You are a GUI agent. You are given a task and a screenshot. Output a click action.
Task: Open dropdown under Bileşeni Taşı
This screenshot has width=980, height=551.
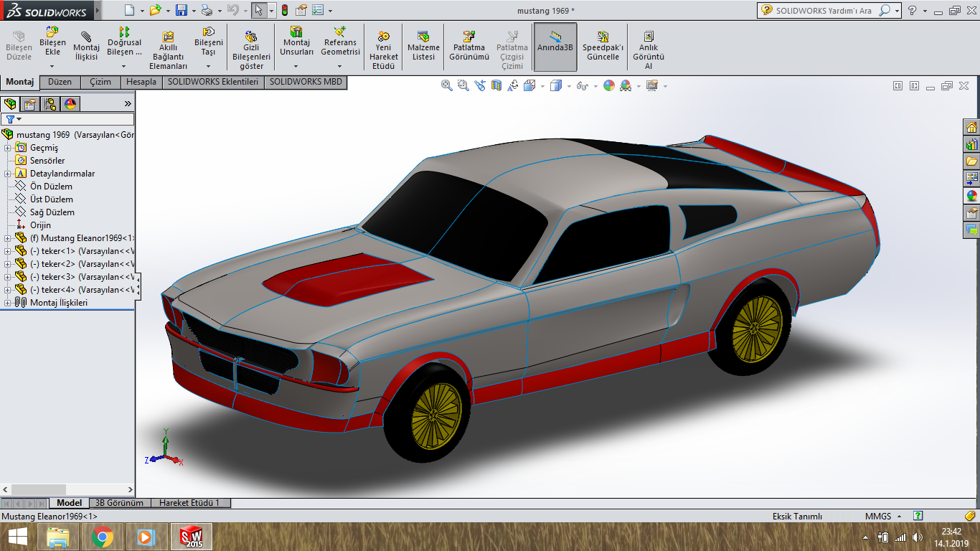[208, 66]
